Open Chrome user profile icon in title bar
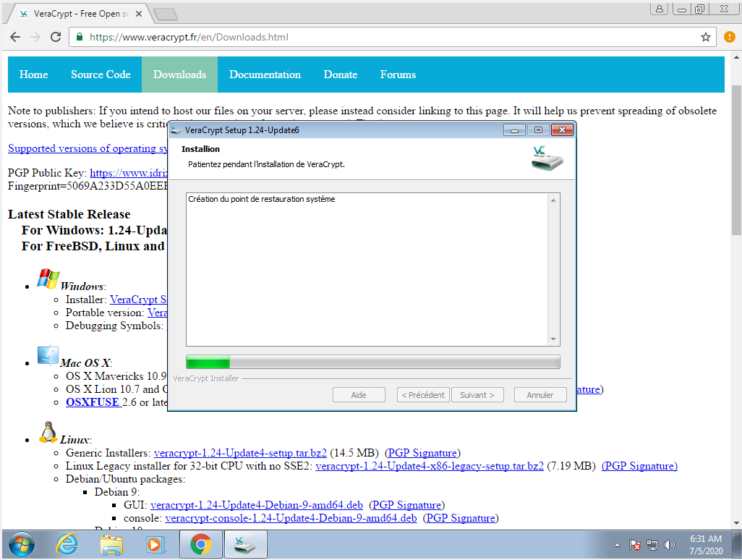This screenshot has height=560, width=742. coord(659,9)
